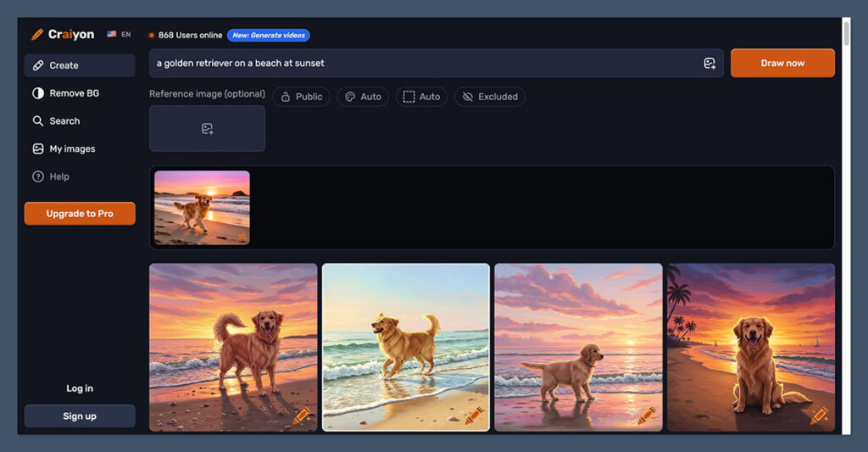Click the crayon icon on sitting dog image

click(820, 416)
